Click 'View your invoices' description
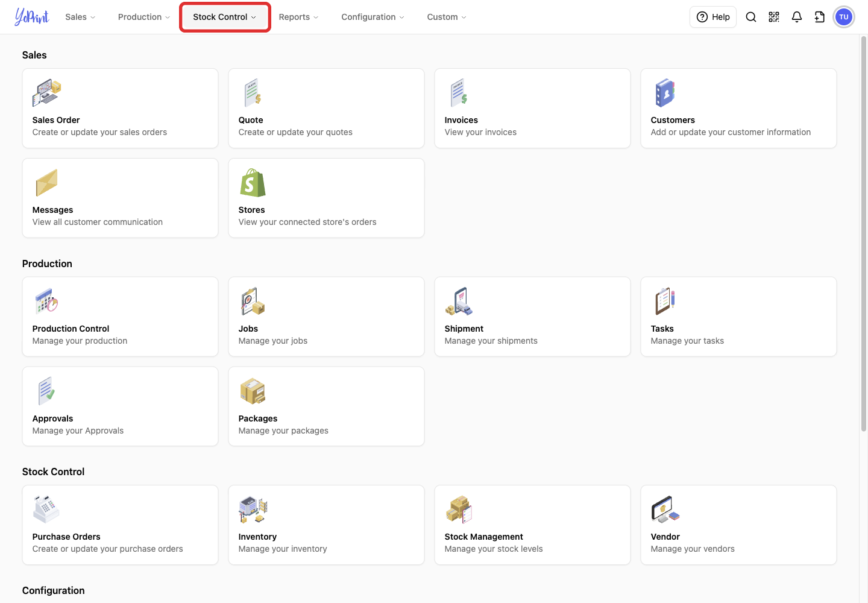Screen dimensions: 868x603 pyautogui.click(x=480, y=132)
